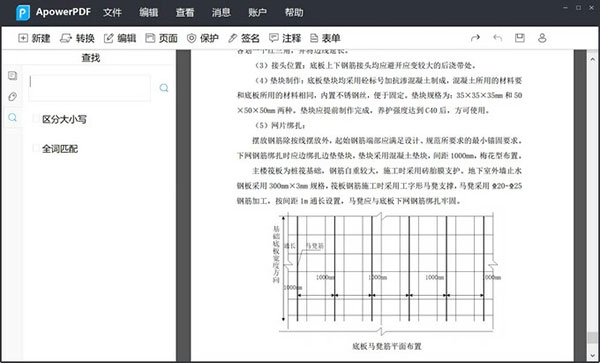Image resolution: width=600 pixels, height=363 pixels.
Task: Click the scrollbar up arrow
Action: [593, 59]
